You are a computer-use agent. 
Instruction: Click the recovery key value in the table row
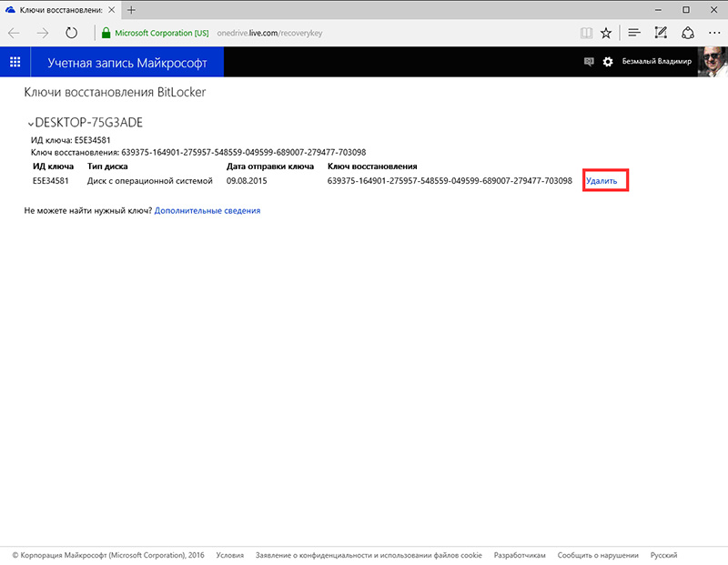click(x=450, y=181)
